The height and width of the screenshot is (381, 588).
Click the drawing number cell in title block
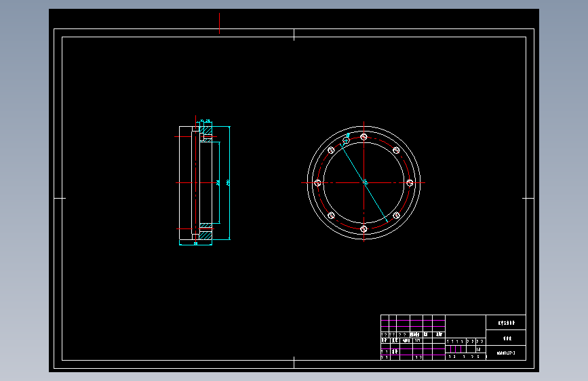point(506,353)
